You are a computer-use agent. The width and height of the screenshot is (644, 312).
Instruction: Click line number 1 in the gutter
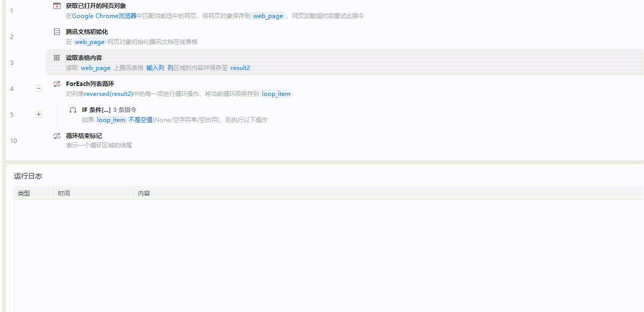click(x=12, y=11)
